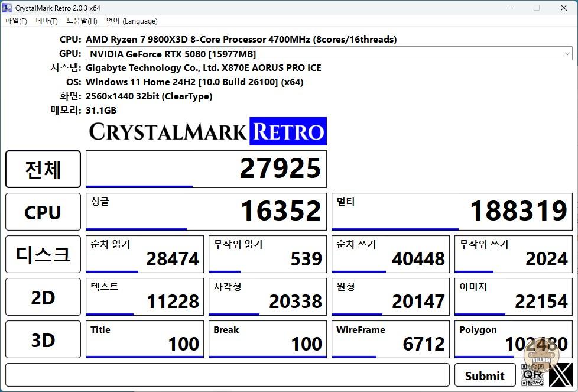Launch the 2D benchmark button
The height and width of the screenshot is (392, 578).
coord(43,297)
